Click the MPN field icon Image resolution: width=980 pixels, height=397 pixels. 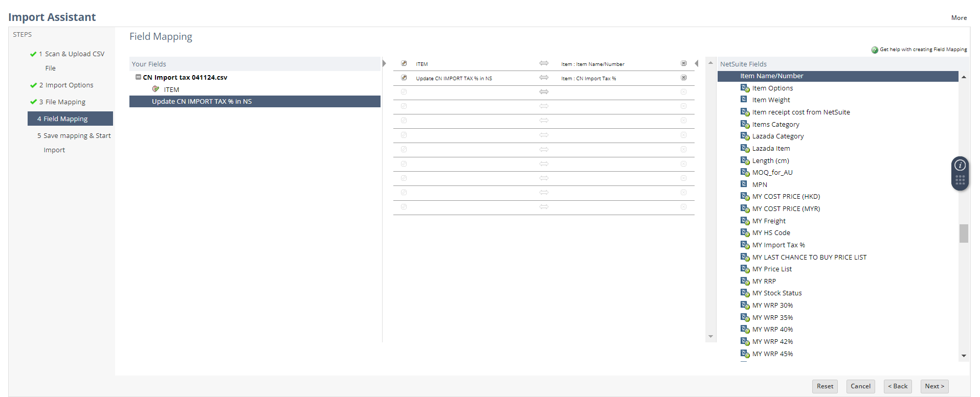tap(744, 184)
